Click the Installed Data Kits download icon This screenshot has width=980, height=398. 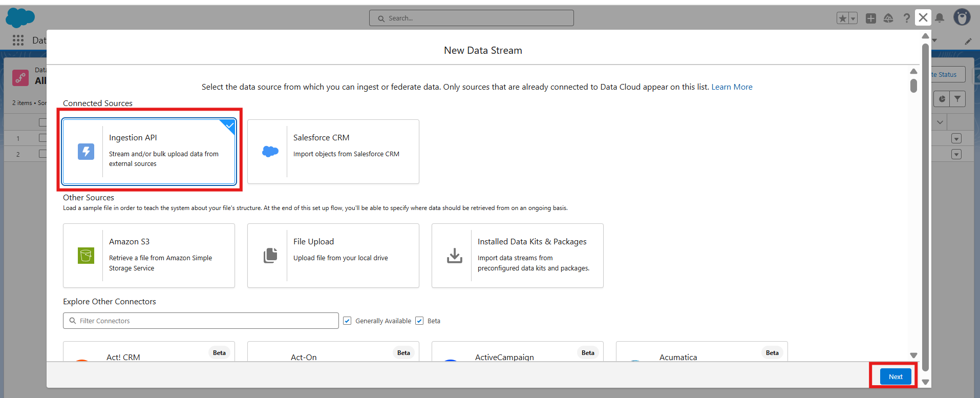(454, 255)
